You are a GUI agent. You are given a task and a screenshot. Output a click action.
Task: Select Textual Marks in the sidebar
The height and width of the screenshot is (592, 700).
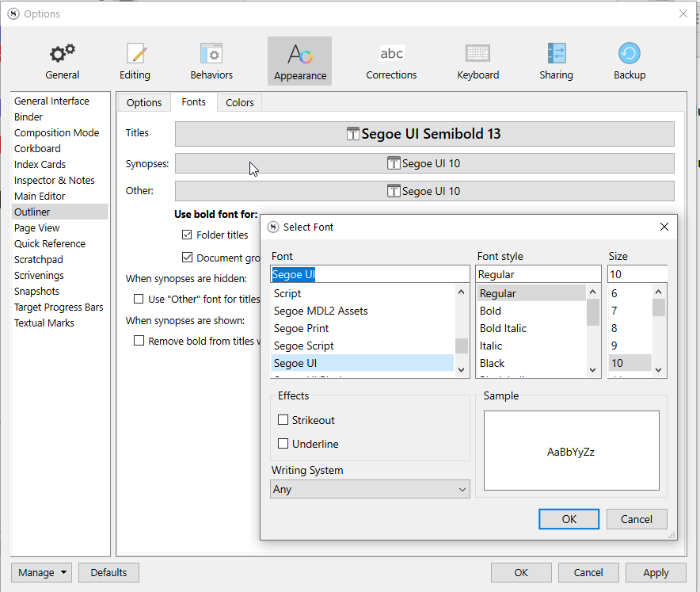click(60, 323)
